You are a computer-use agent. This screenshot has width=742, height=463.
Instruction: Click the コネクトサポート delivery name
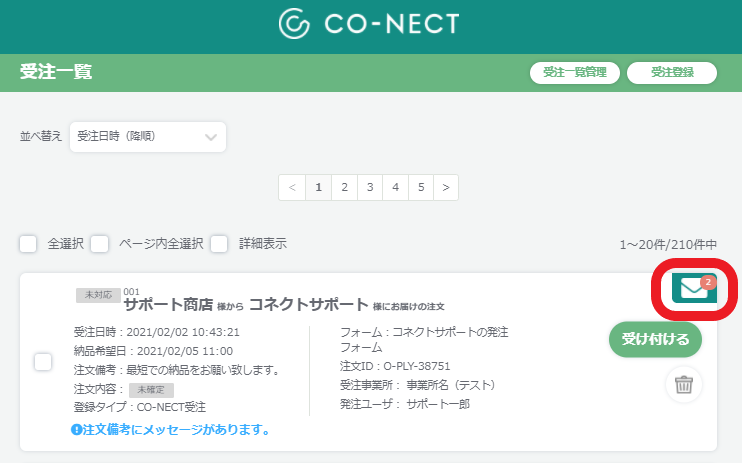click(309, 304)
